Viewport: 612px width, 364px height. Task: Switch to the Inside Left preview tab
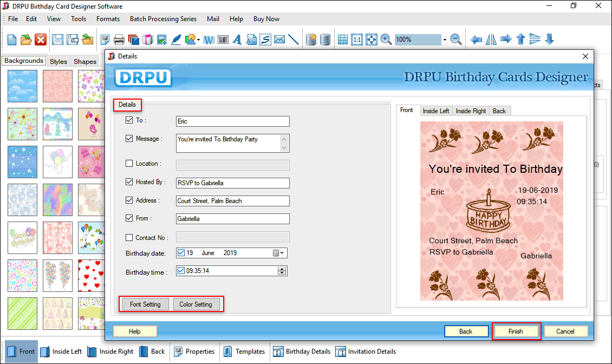tap(435, 111)
